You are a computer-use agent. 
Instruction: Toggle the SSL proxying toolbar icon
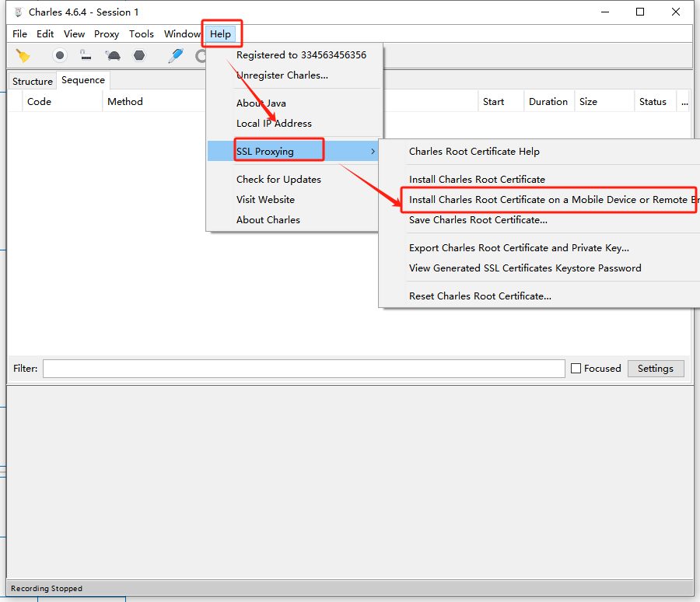(x=86, y=55)
